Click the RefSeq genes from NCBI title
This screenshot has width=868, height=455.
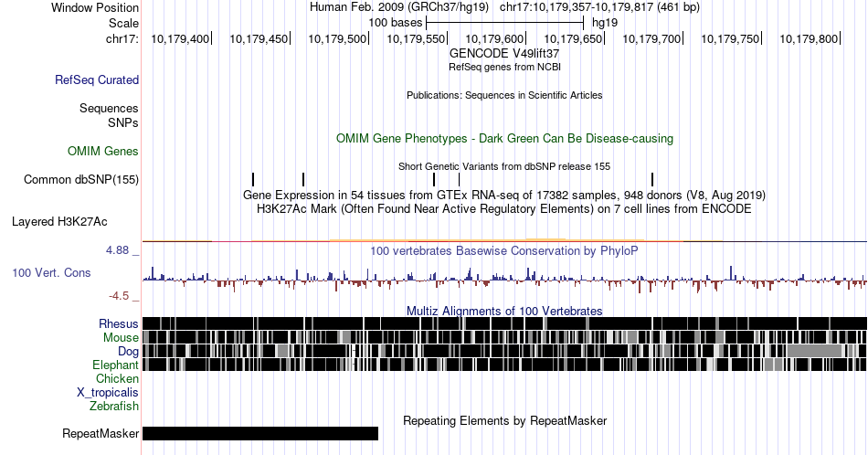pos(504,67)
